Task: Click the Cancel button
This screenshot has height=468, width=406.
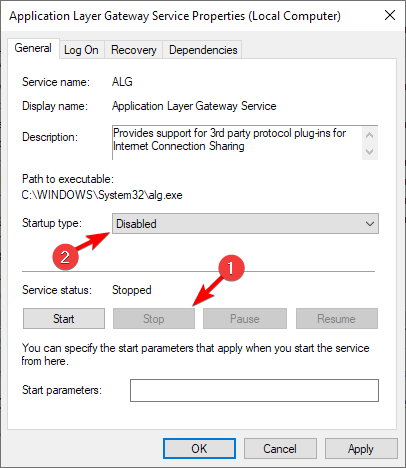Action: [280, 449]
